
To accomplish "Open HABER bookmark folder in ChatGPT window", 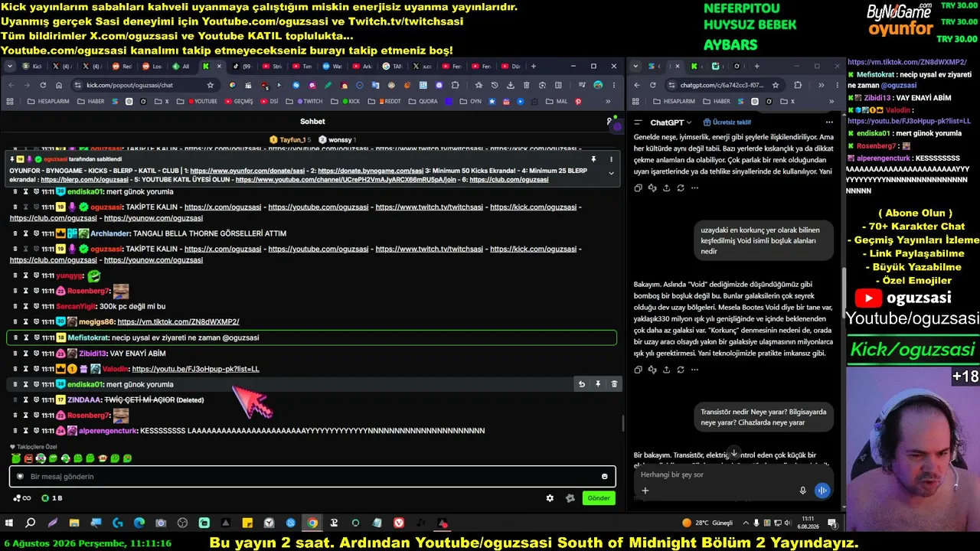I will point(717,101).
